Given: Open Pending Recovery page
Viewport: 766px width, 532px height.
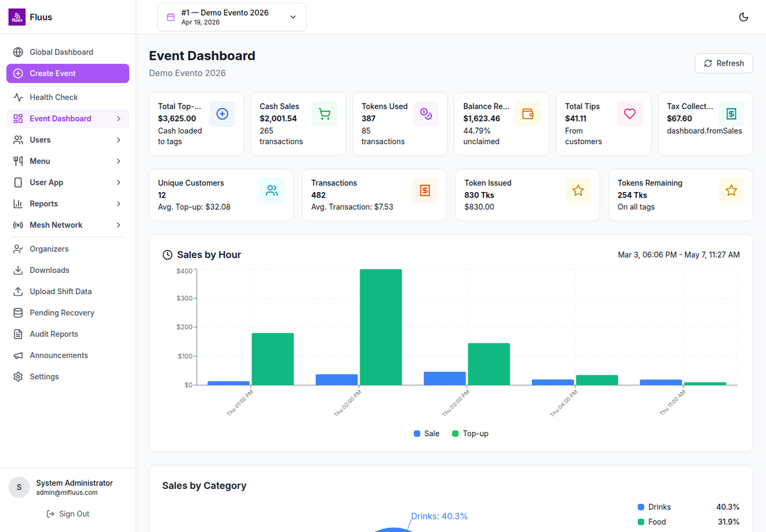Looking at the screenshot, I should coord(68,313).
